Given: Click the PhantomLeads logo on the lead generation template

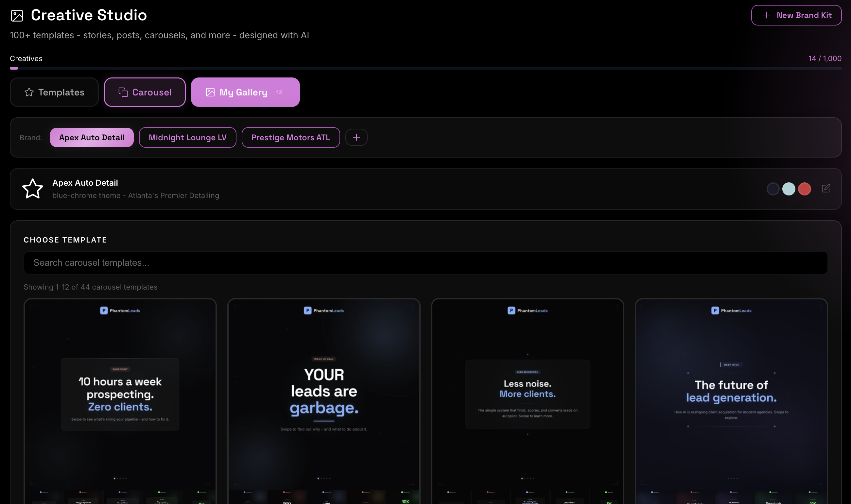Looking at the screenshot, I should pyautogui.click(x=527, y=310).
